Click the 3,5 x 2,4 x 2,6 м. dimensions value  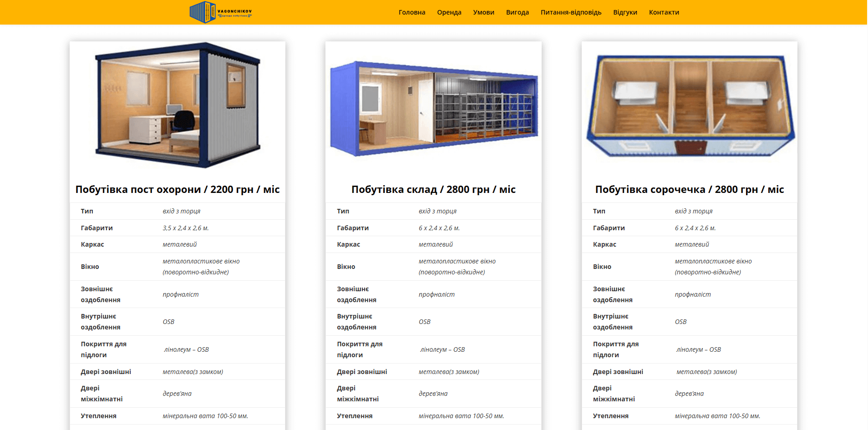pos(186,228)
